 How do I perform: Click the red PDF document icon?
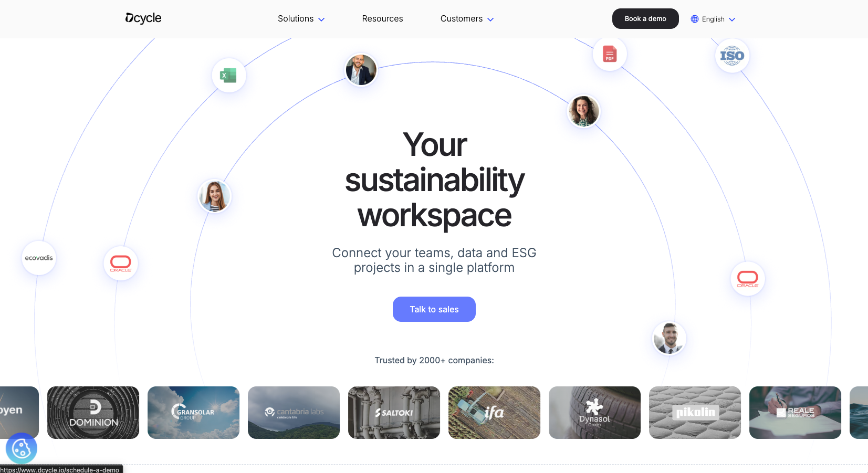pos(609,54)
